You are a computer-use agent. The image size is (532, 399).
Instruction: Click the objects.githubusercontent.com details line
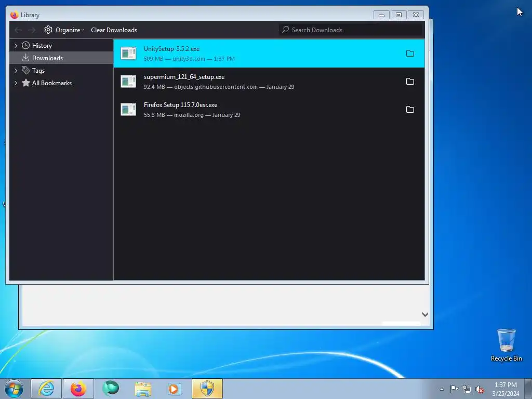tap(219, 87)
